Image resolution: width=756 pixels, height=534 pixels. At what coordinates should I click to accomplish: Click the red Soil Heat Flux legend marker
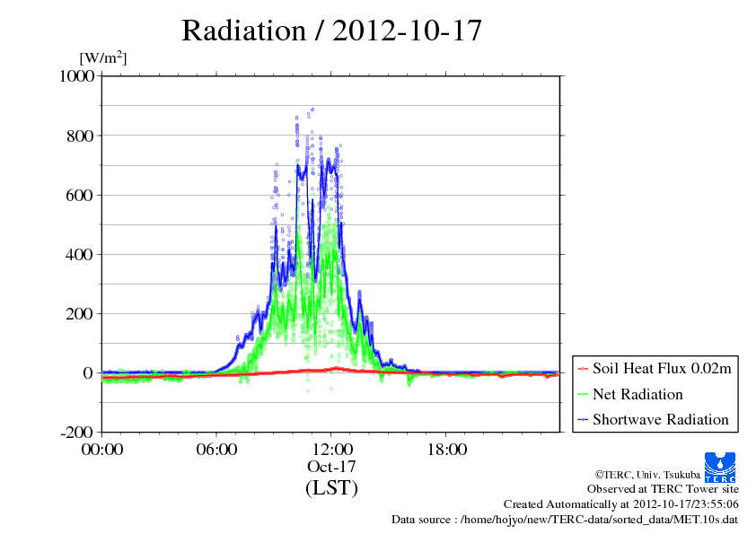tap(583, 369)
